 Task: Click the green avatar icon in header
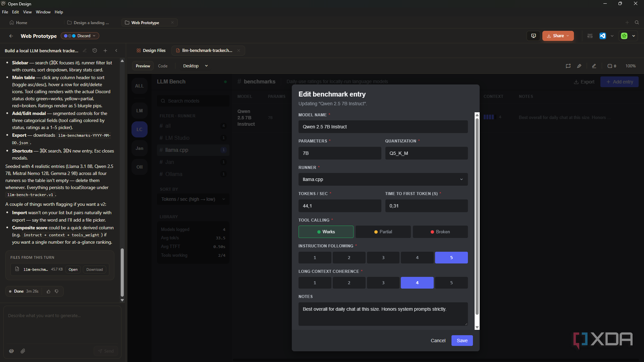(624, 36)
